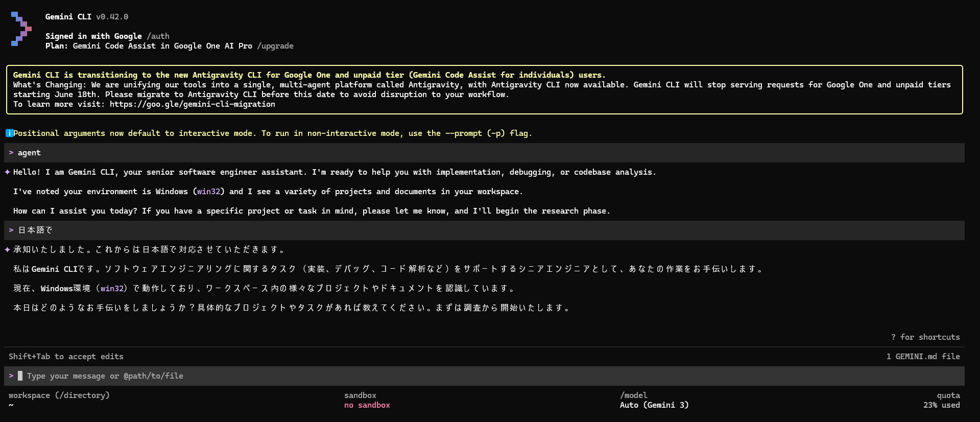Click 'Shift+Tab to accept edits' status

(x=66, y=357)
